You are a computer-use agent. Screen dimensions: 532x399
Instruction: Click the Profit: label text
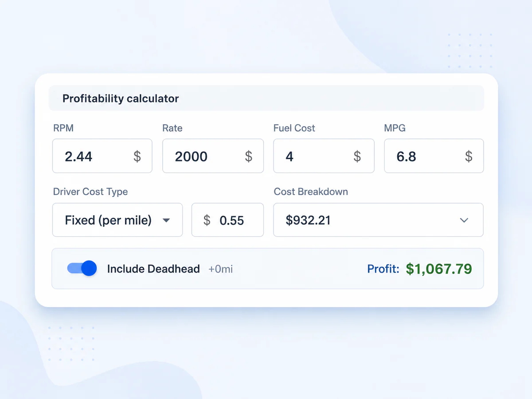[383, 269]
